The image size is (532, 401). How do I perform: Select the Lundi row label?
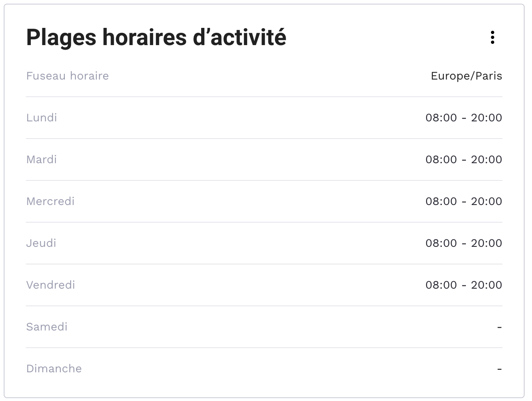41,118
